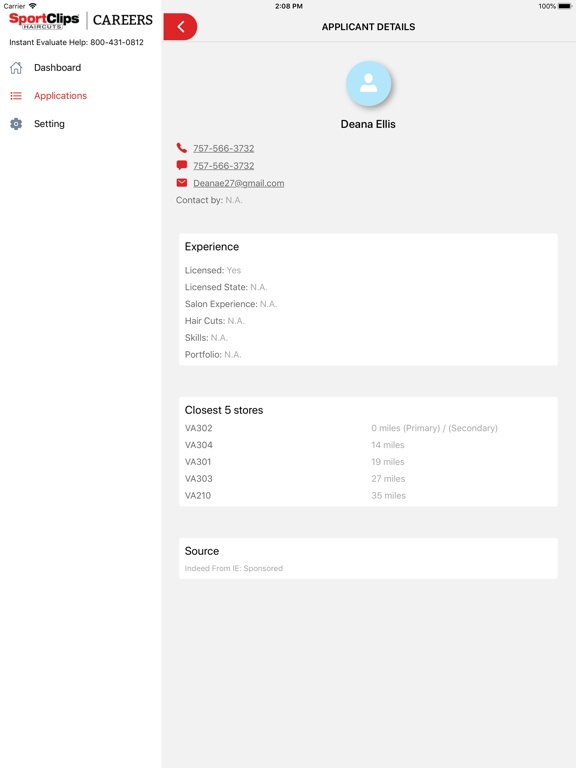Tap the red text message bubble icon
The width and height of the screenshot is (576, 768).
182,165
